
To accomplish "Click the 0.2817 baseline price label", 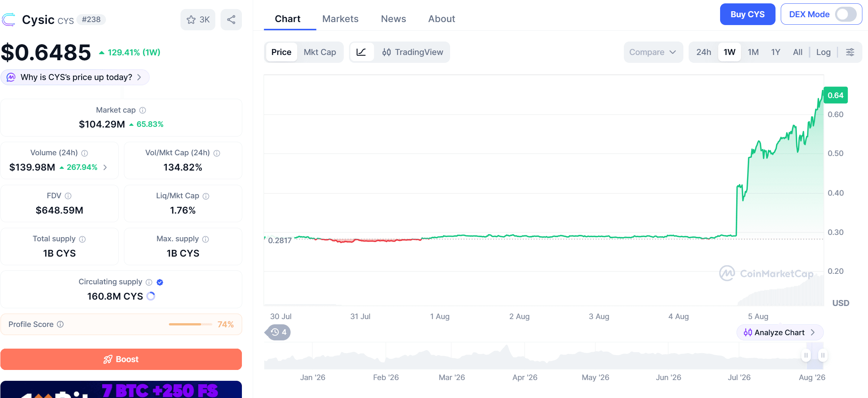I will 280,241.
